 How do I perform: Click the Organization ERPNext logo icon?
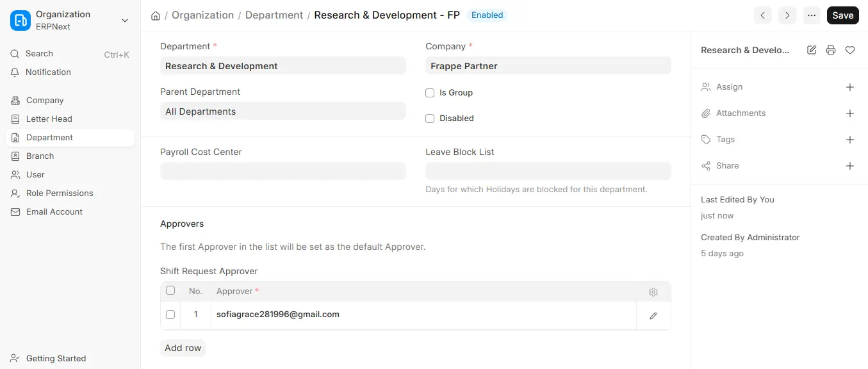(x=20, y=20)
